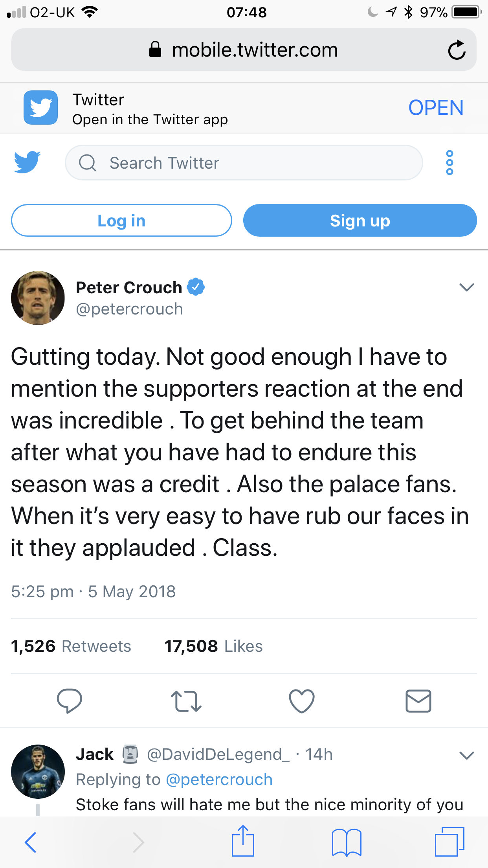The height and width of the screenshot is (868, 488).
Task: Share tweet via direct message envelope
Action: coord(418,701)
